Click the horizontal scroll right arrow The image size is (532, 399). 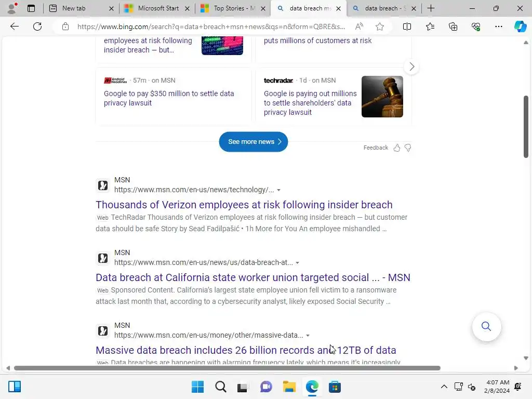tap(516, 368)
